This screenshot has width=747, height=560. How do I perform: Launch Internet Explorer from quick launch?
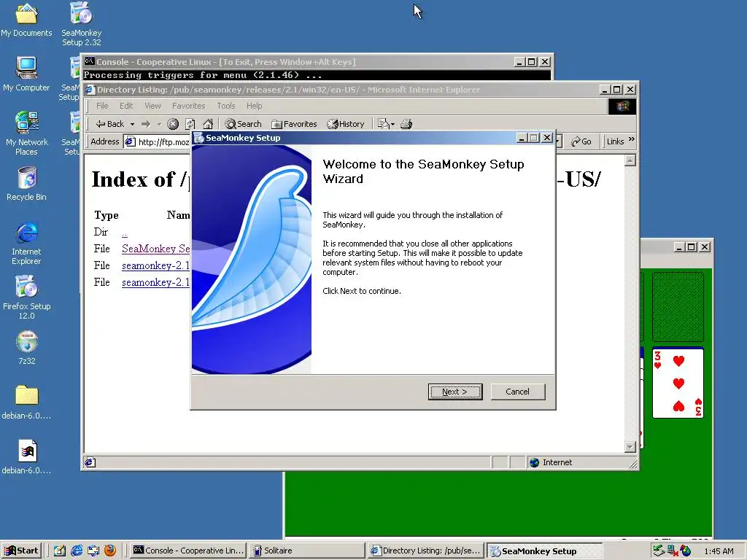click(76, 551)
